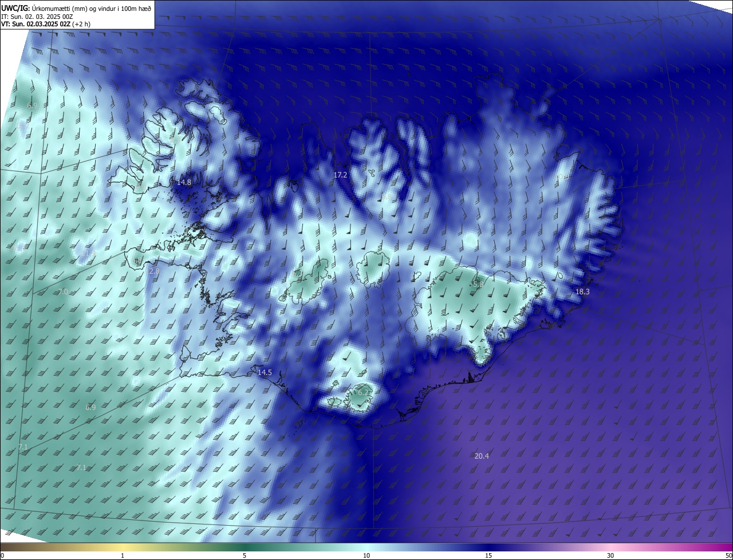This screenshot has height=560, width=733.
Task: Click the color scale tick labeled 30
Action: tap(610, 555)
